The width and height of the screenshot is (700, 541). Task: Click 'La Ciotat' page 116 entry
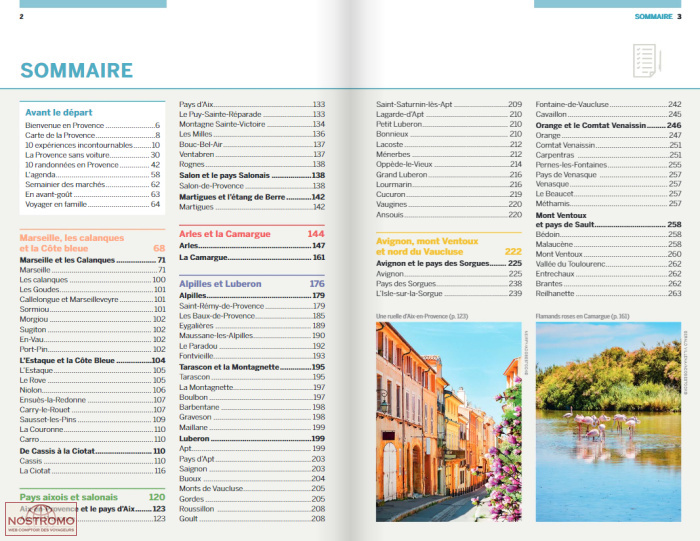[x=92, y=471]
